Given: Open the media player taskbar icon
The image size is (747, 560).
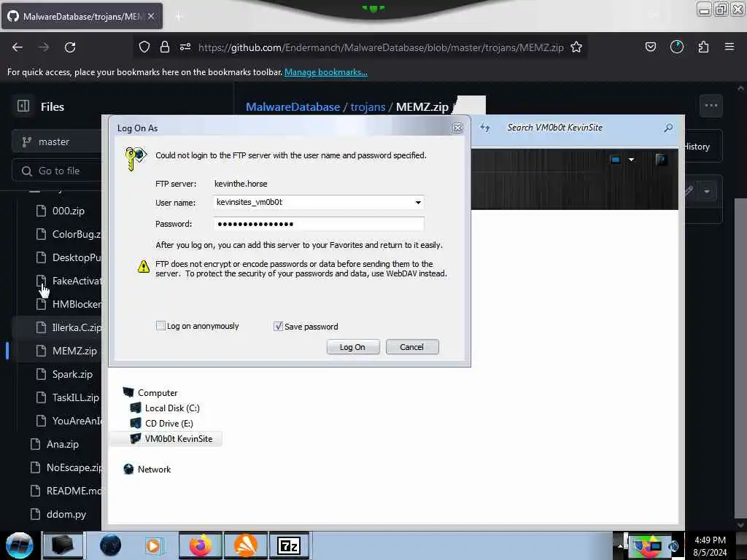Looking at the screenshot, I should [153, 545].
